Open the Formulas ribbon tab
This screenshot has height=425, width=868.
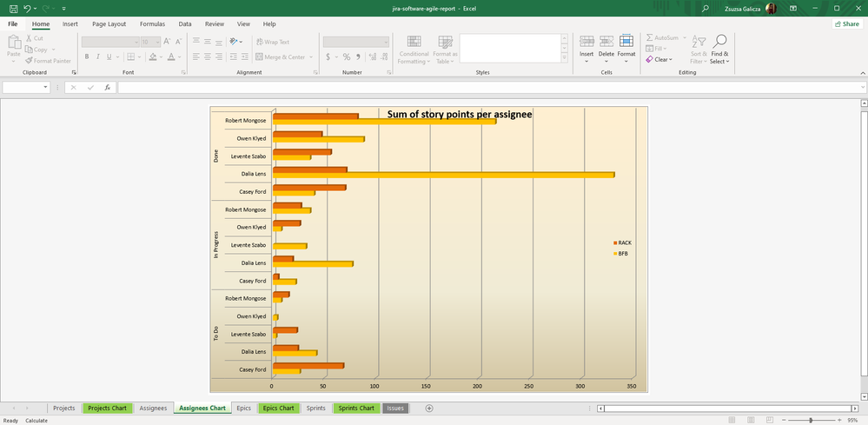152,24
